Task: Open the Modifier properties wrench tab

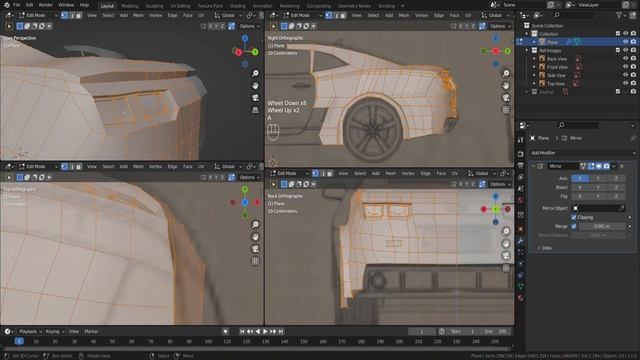Action: click(x=521, y=241)
